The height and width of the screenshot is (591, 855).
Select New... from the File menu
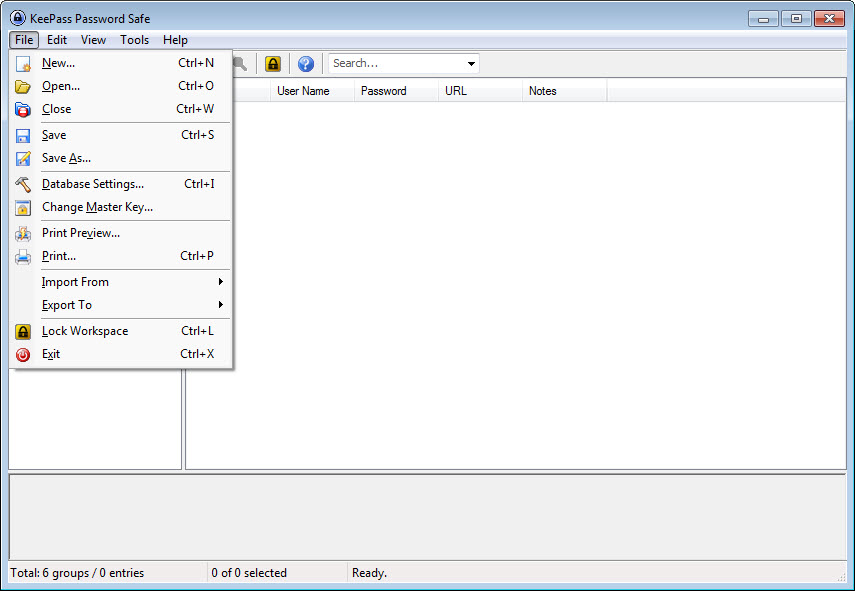121,63
